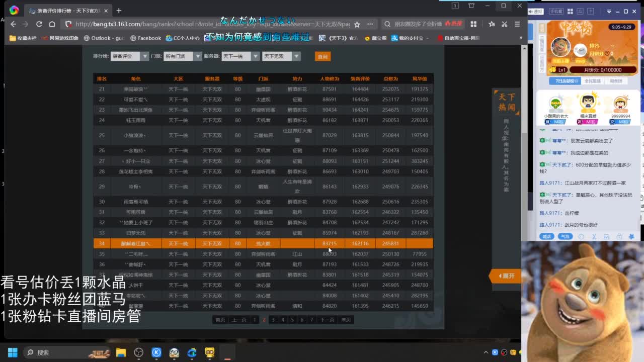Open stream window dropdown triangle menu

click(x=609, y=11)
